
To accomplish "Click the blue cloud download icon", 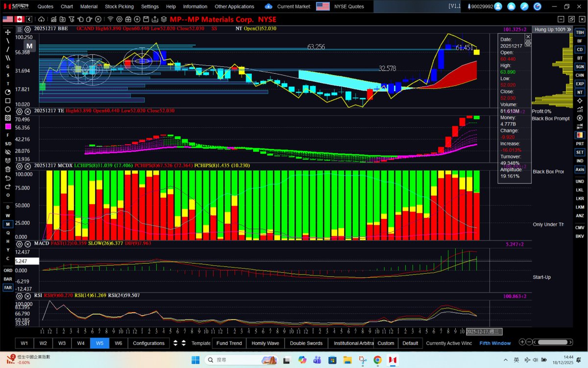I will point(268,6).
